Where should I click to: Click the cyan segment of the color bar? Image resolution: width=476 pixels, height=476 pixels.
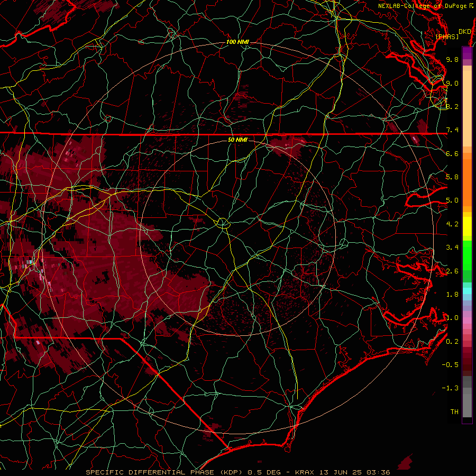pos(467,290)
